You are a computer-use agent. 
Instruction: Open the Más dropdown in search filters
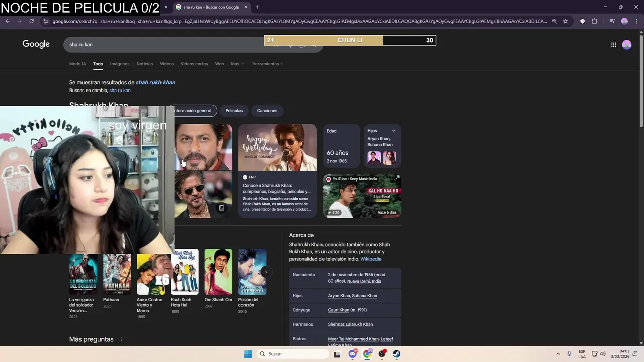pos(237,64)
